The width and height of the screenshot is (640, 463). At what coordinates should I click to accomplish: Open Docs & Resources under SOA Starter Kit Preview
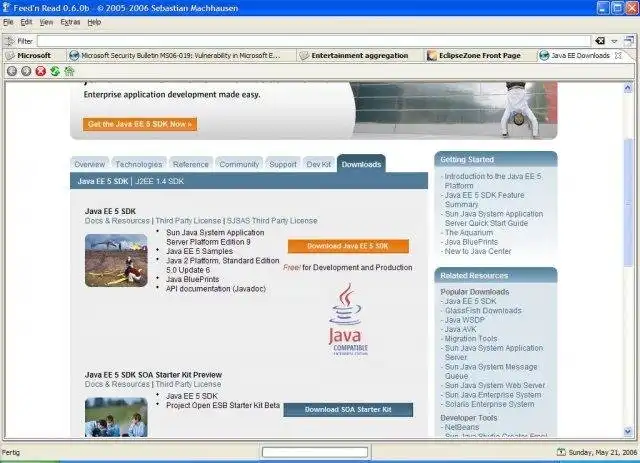tap(117, 384)
